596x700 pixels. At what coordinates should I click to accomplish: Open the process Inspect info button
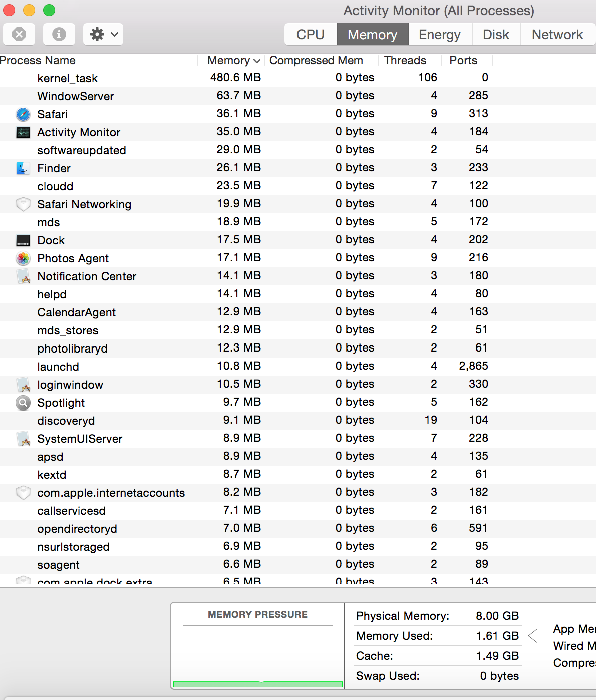(59, 34)
